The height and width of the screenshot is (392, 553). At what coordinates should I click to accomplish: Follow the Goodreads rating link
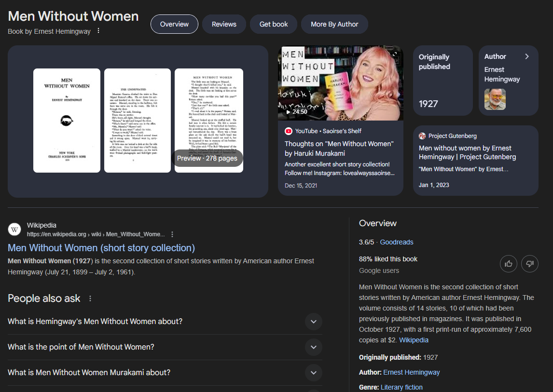396,242
